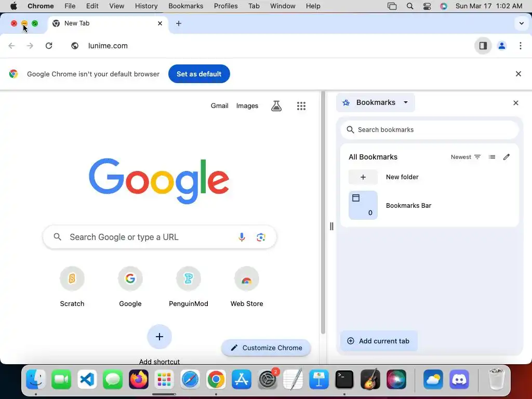This screenshot has height=399, width=532.
Task: Open the Google apps grid
Action: click(x=301, y=106)
